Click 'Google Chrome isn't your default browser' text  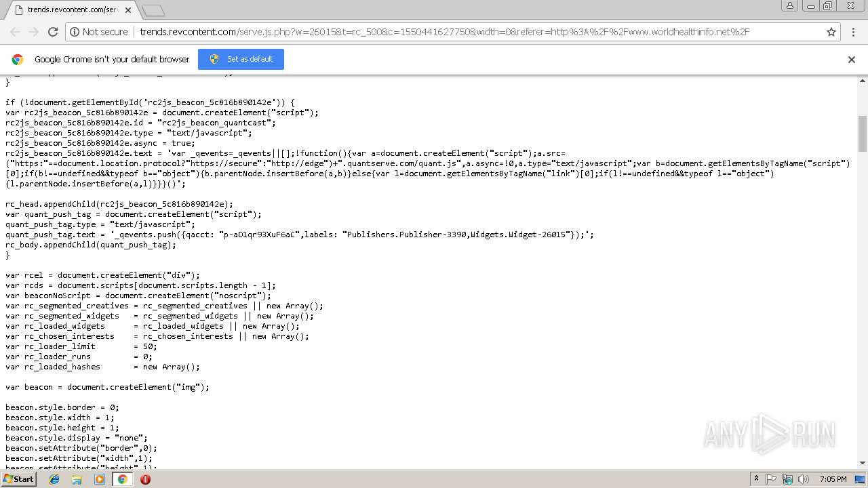tap(112, 60)
